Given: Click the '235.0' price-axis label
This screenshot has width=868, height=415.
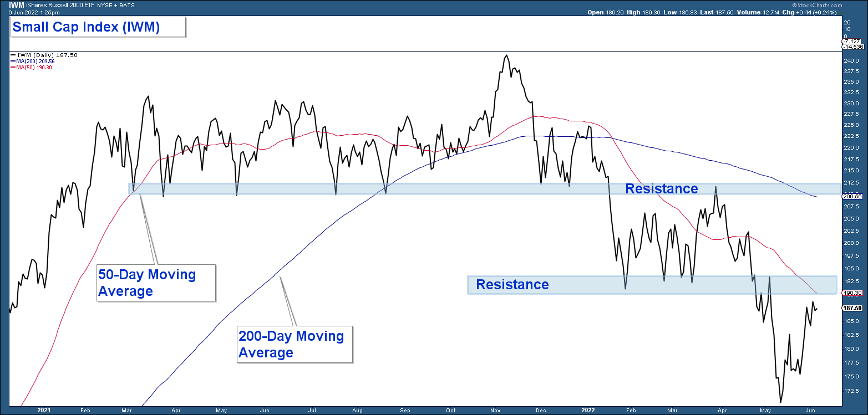Looking at the screenshot, I should 851,82.
